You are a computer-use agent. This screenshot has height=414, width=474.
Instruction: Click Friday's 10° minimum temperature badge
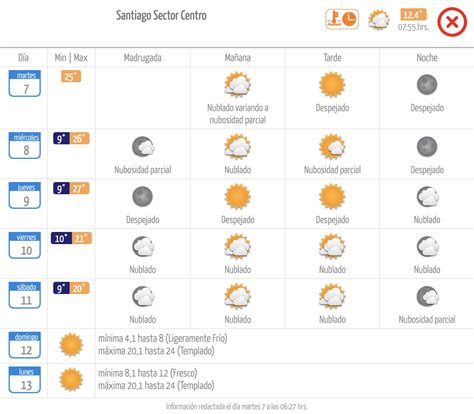coord(61,238)
